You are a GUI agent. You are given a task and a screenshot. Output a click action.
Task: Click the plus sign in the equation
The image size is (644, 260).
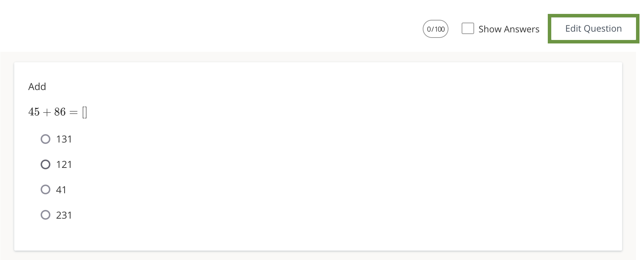(x=47, y=112)
